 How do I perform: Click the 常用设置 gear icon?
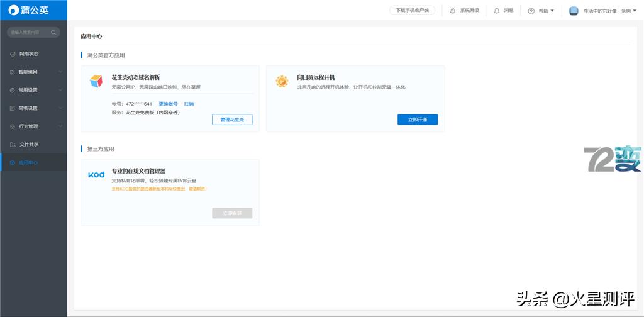click(x=13, y=90)
